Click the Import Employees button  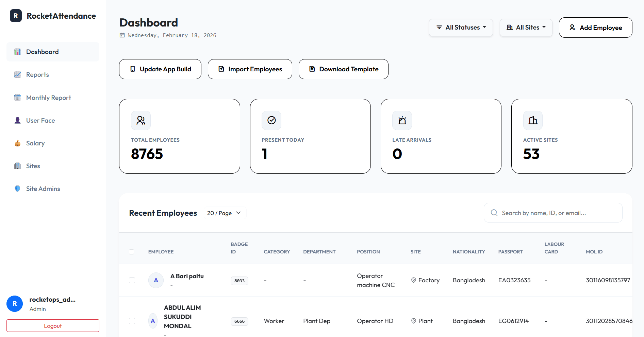pyautogui.click(x=250, y=69)
